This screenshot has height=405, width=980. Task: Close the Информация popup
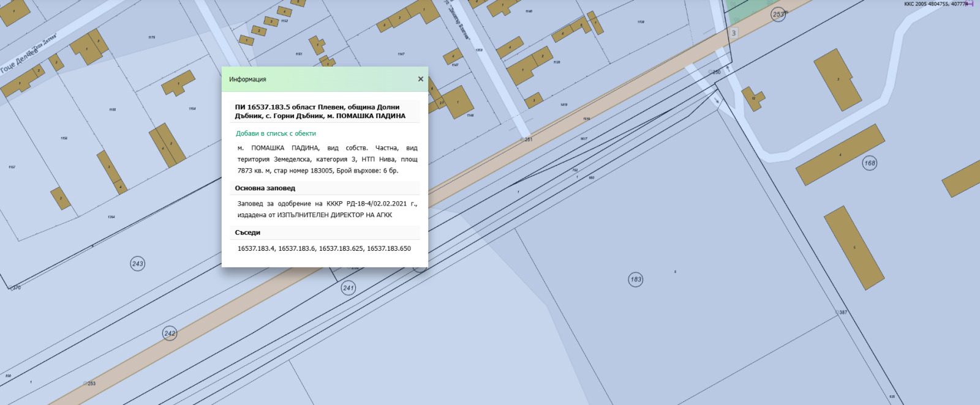420,79
